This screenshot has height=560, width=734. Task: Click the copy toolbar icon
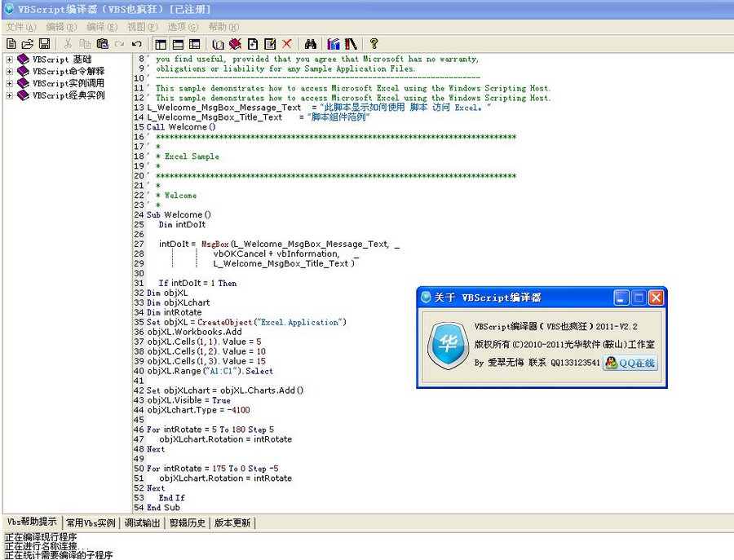click(85, 44)
